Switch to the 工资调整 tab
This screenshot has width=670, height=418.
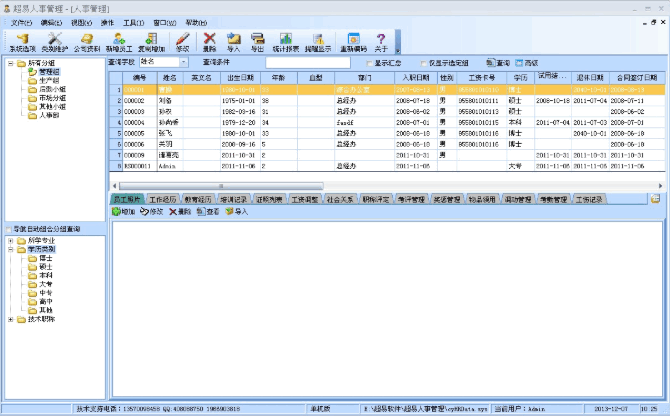point(304,199)
